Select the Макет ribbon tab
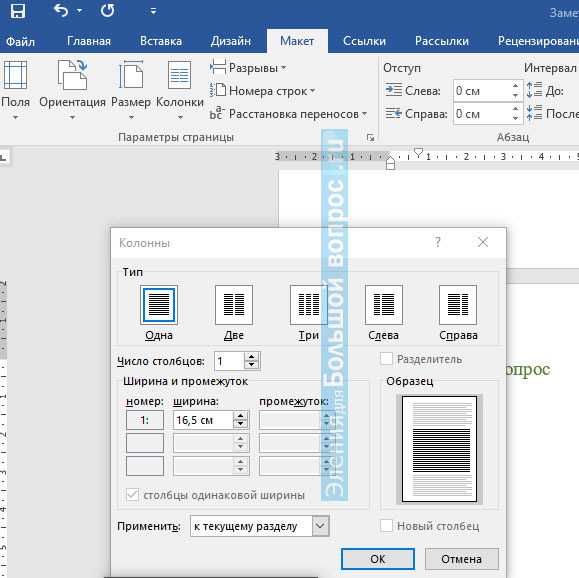The image size is (579, 578). [297, 41]
